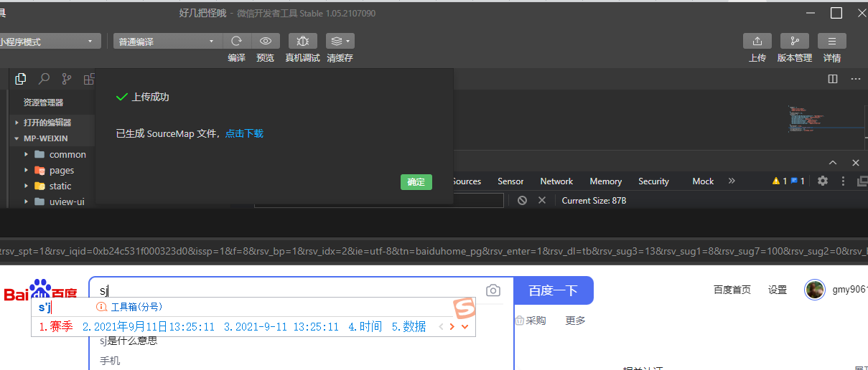Select IME candidate 2021-9-11 13:25:11
The height and width of the screenshot is (370, 868).
click(281, 327)
